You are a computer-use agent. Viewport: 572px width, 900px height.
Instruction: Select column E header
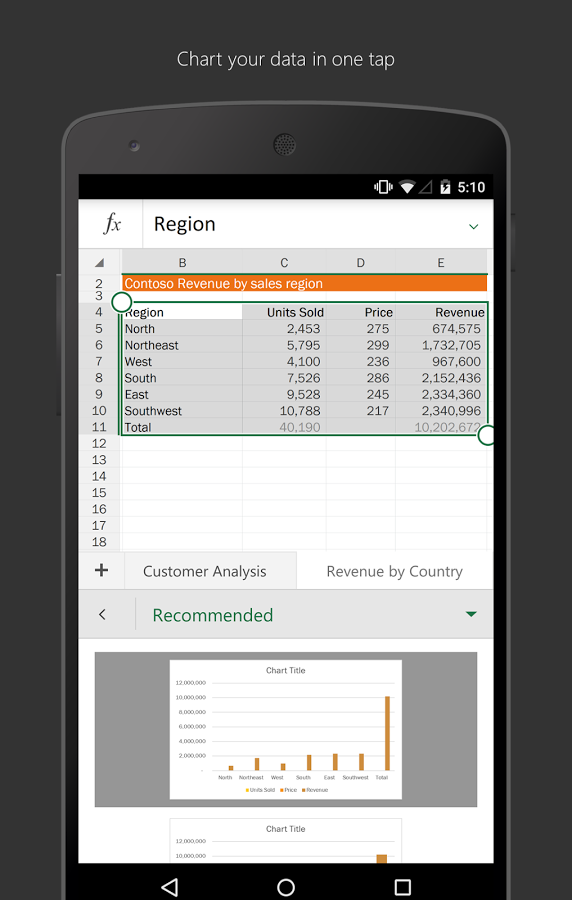pyautogui.click(x=441, y=263)
